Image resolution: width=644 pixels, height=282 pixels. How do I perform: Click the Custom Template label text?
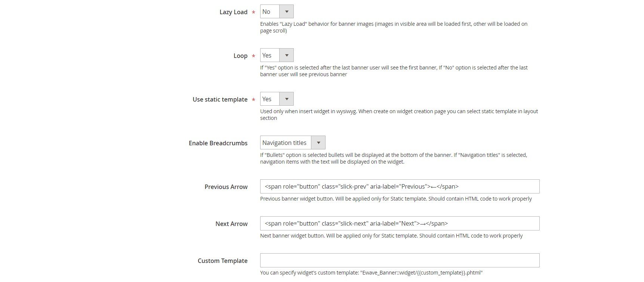(222, 261)
